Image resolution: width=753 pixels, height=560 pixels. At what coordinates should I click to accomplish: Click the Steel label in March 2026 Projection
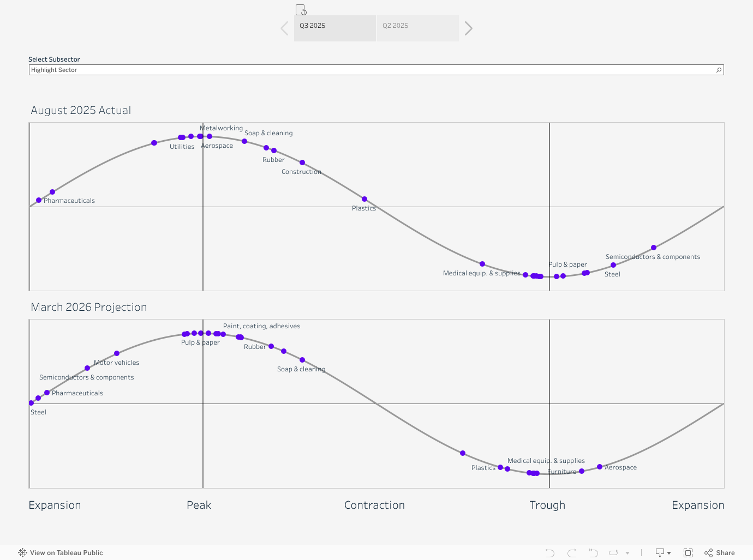pos(38,412)
